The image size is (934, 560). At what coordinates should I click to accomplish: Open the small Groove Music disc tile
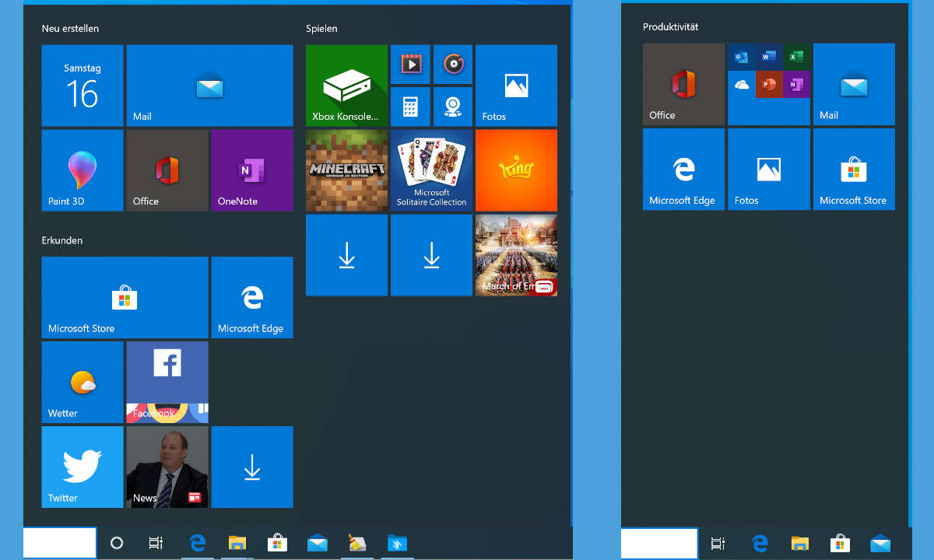pos(453,65)
